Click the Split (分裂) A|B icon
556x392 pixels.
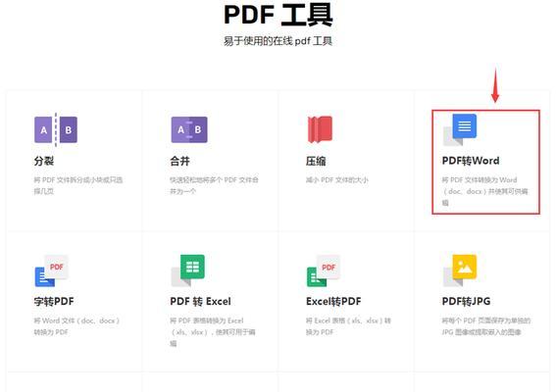[56, 129]
